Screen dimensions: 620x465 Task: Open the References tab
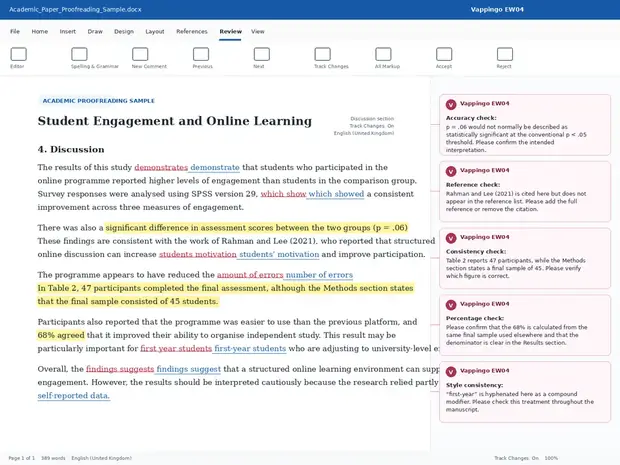point(192,31)
